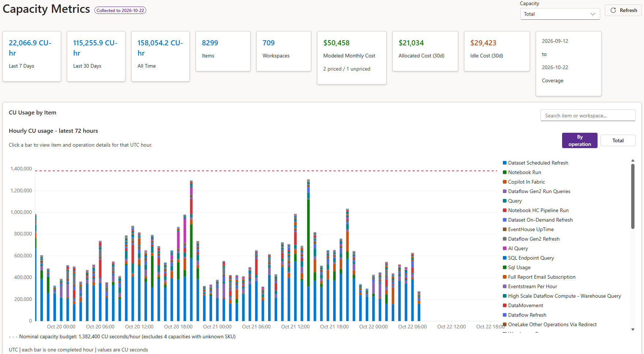Click the Oct 22 12:00 axis label
The width and height of the screenshot is (644, 354).
451,327
